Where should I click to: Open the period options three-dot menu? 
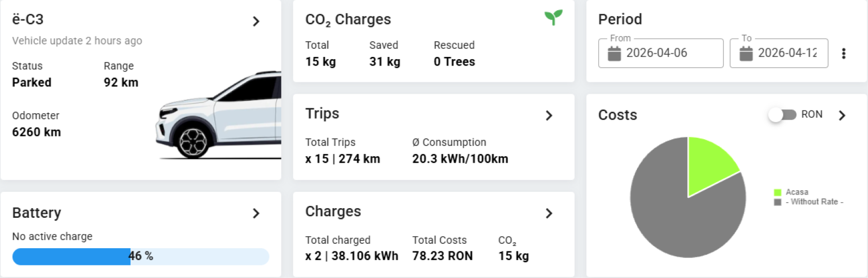point(844,53)
